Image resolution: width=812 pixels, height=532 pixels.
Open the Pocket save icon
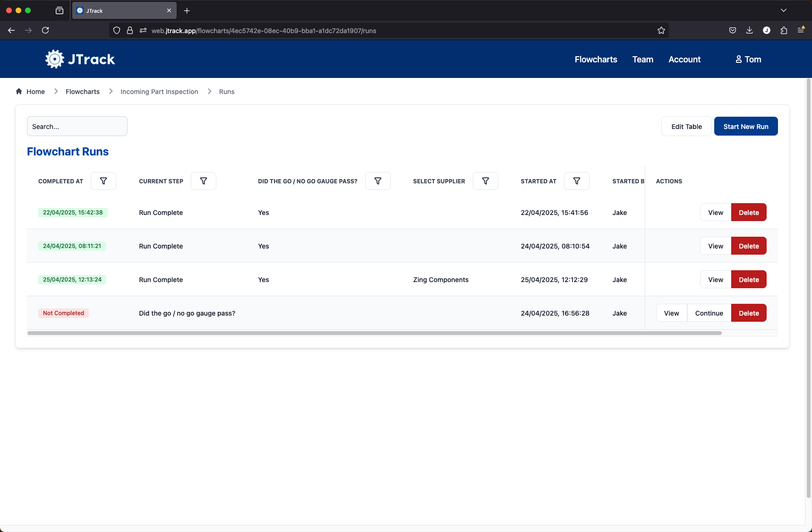[x=732, y=30]
